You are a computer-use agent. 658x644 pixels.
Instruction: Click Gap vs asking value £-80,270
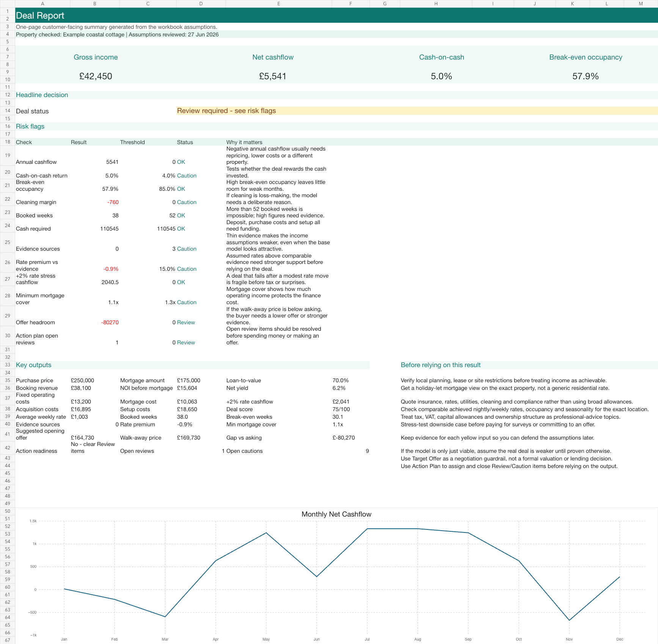tap(344, 438)
